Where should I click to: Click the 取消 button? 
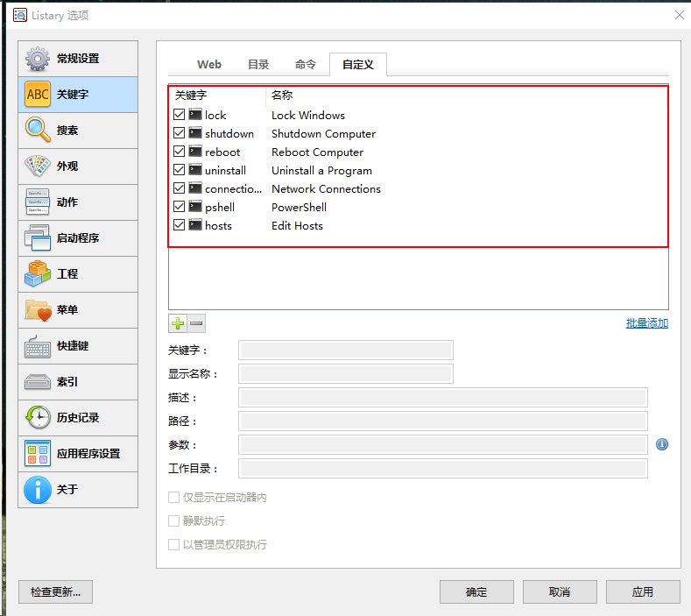560,591
